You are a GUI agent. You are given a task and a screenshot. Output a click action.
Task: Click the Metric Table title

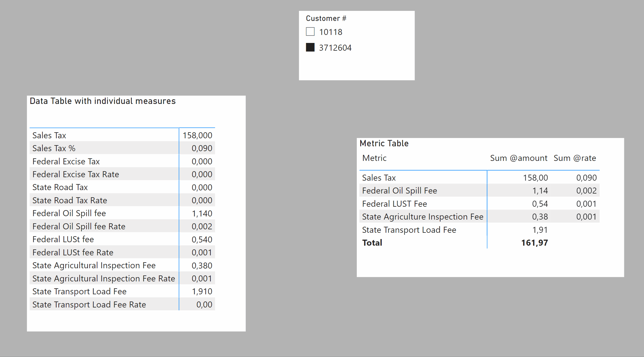click(x=384, y=143)
